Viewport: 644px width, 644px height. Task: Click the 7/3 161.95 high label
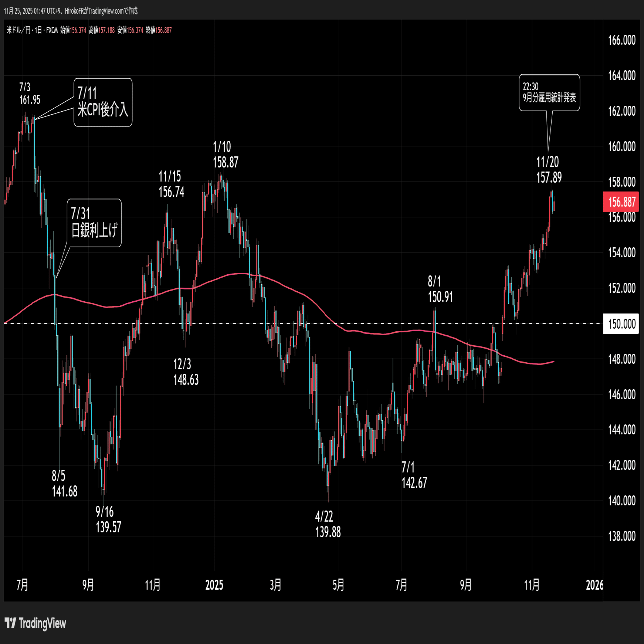tap(30, 94)
